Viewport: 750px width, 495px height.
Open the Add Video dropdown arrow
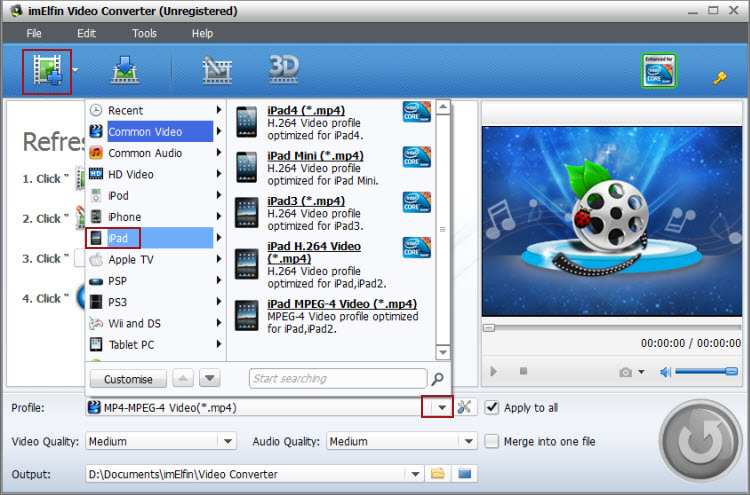click(76, 70)
